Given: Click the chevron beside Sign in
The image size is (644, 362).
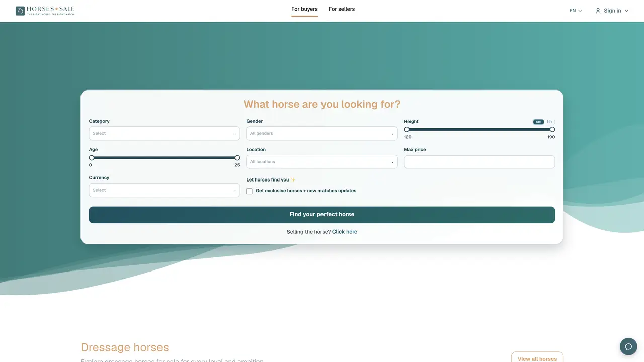Looking at the screenshot, I should tap(626, 11).
